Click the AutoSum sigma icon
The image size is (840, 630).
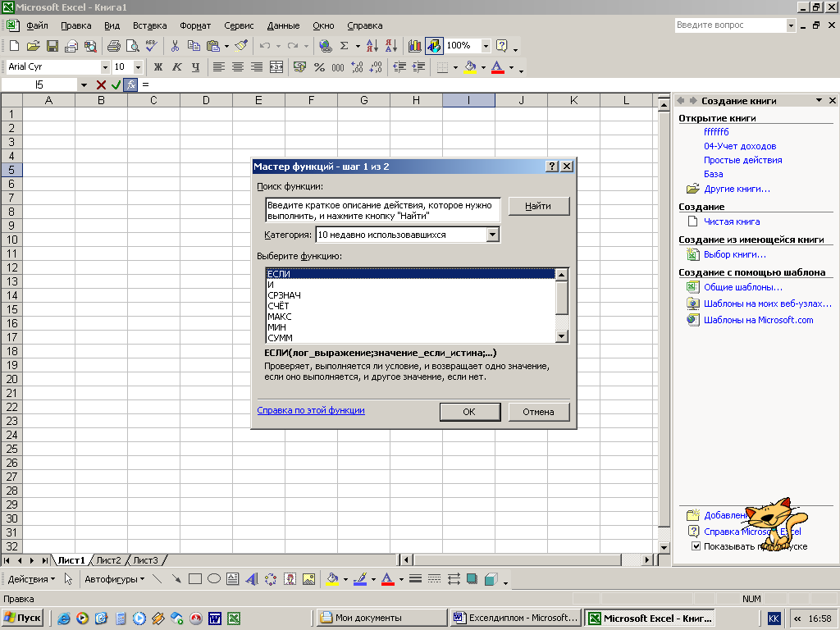tap(345, 46)
